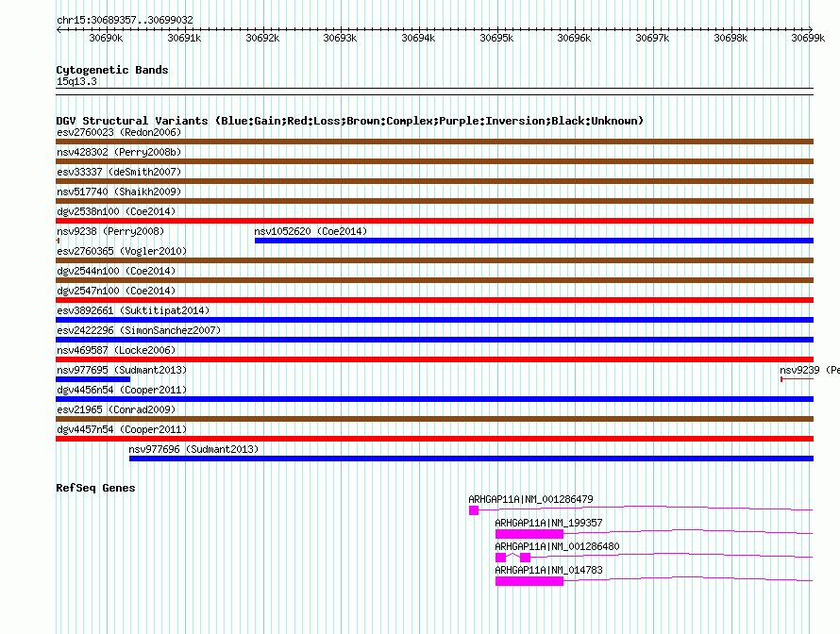840x634 pixels.
Task: Click the red loss bar under dgv4457n54
Action: click(x=434, y=439)
